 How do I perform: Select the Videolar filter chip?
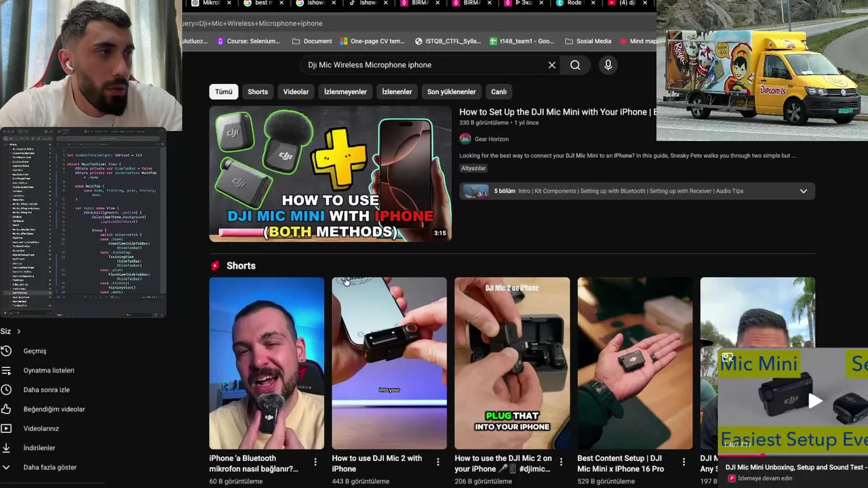pyautogui.click(x=296, y=91)
